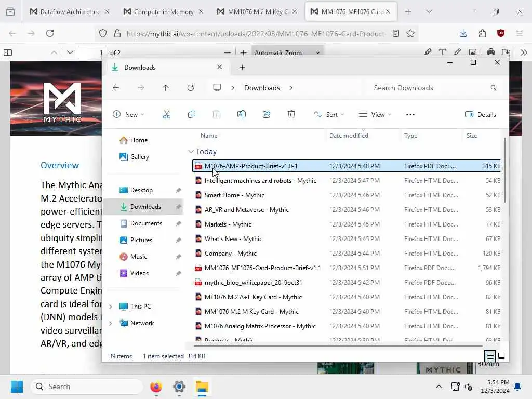Viewport: 532px width, 399px height.
Task: Toggle the Details pane button
Action: point(481,115)
